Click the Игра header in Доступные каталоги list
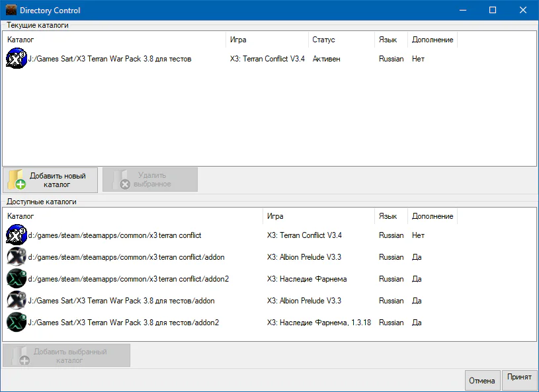This screenshot has height=392, width=539. 319,216
